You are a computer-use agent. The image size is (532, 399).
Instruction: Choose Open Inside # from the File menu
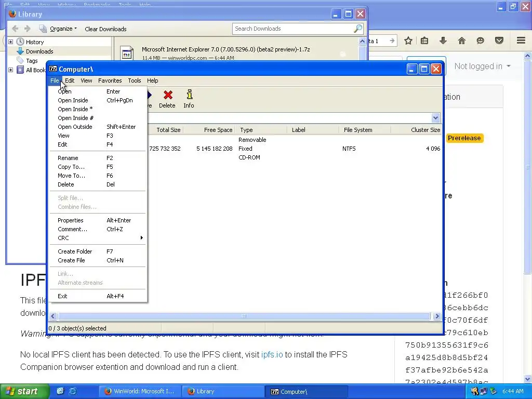98,118
